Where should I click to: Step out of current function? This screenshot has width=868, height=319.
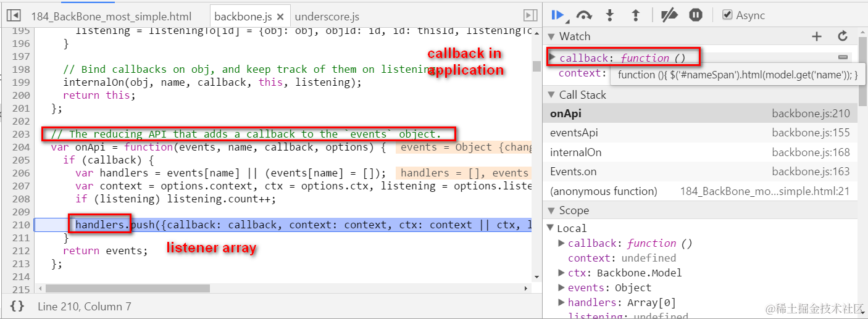pos(635,15)
